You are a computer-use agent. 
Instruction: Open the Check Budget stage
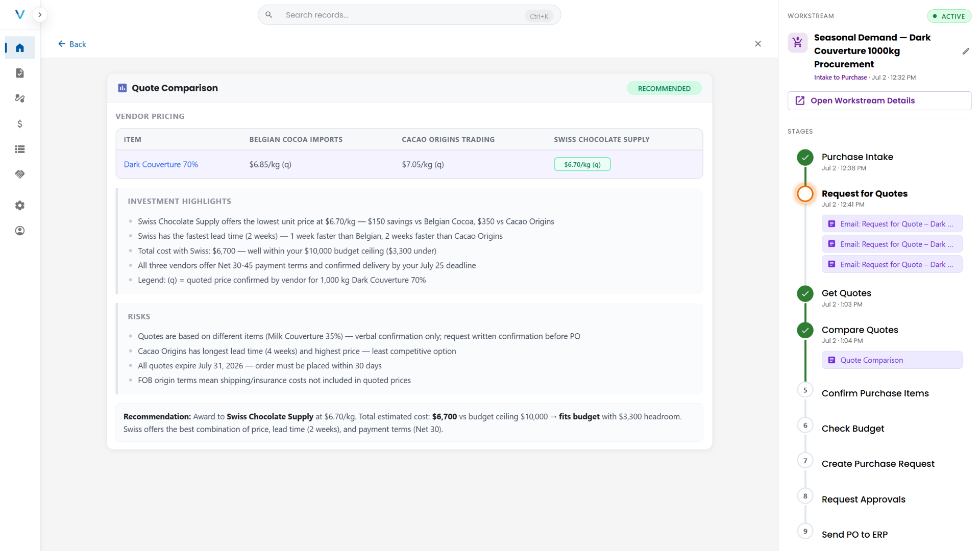tap(852, 429)
